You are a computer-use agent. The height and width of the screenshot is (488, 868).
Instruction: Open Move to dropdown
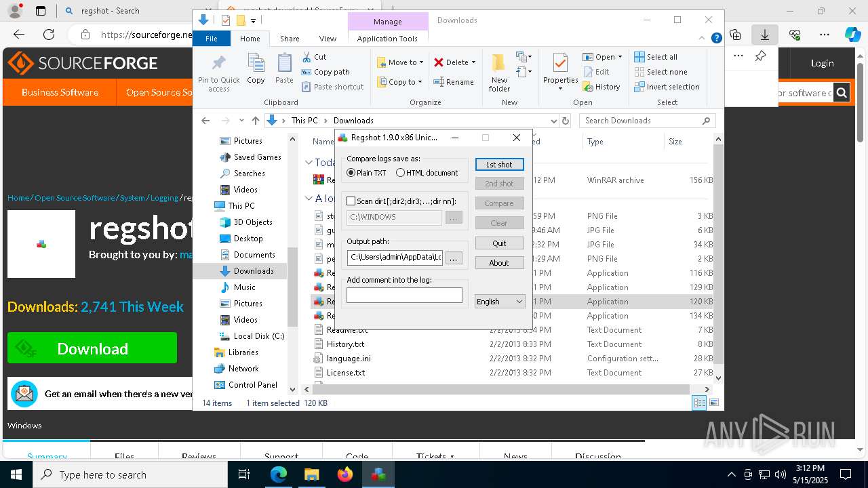[x=400, y=62]
